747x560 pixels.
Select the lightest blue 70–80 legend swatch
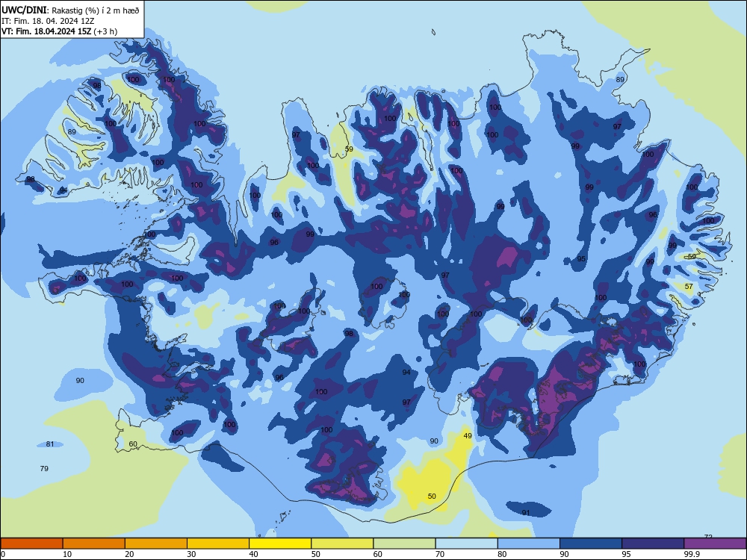466,544
